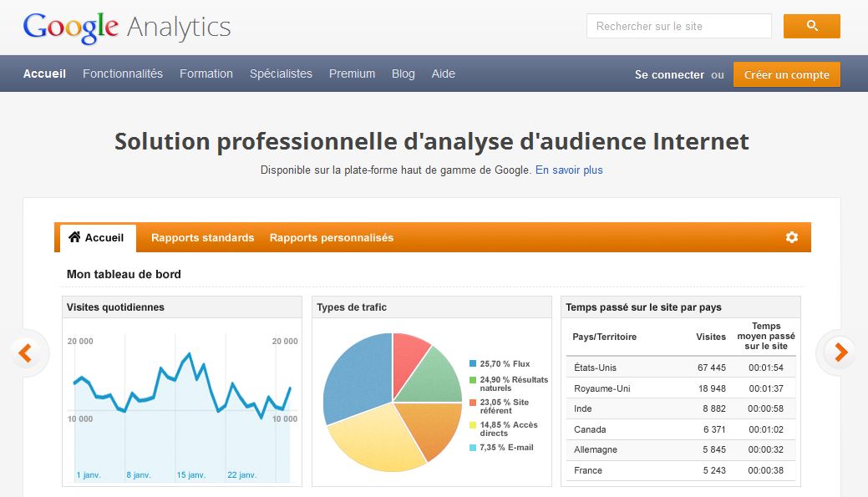Open the Formation menu item

(206, 74)
